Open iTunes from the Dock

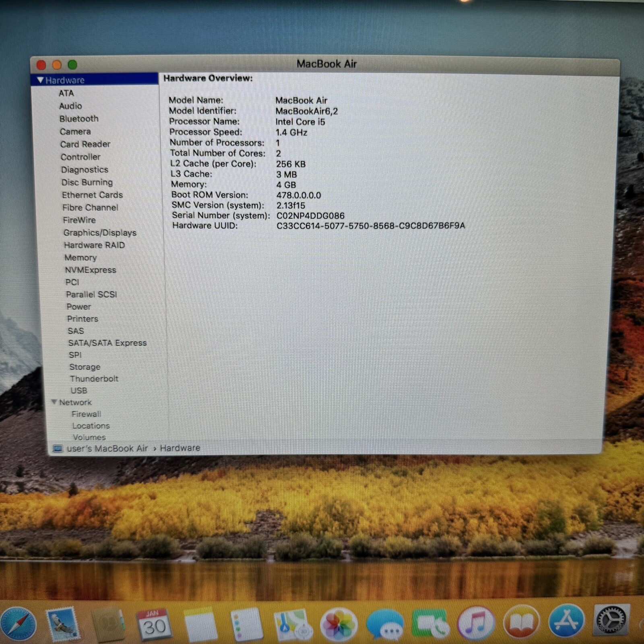(x=476, y=623)
